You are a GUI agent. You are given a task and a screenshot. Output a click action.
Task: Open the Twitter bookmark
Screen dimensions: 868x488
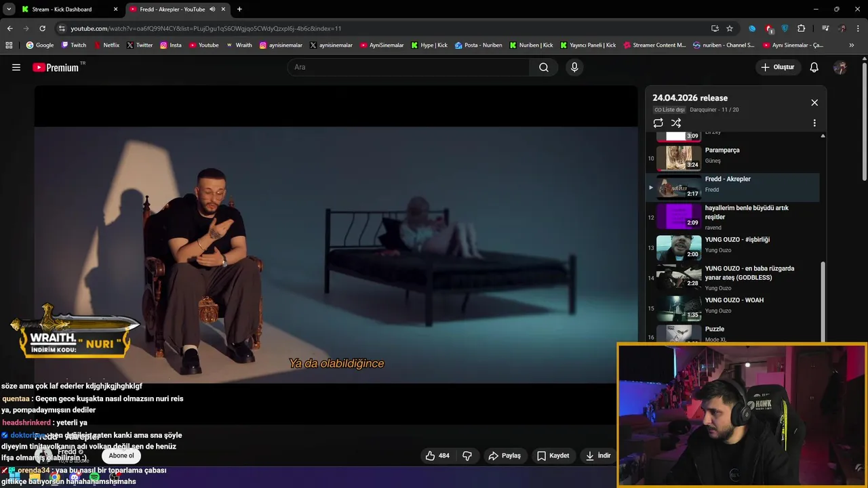(139, 45)
